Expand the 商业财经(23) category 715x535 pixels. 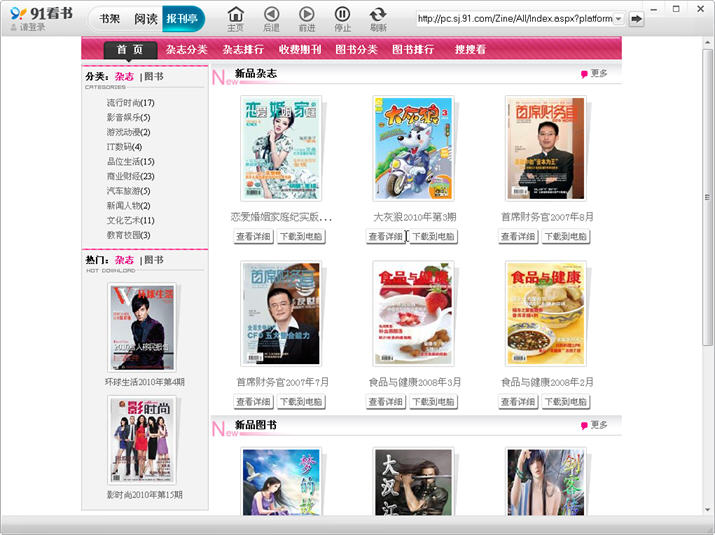pyautogui.click(x=130, y=176)
